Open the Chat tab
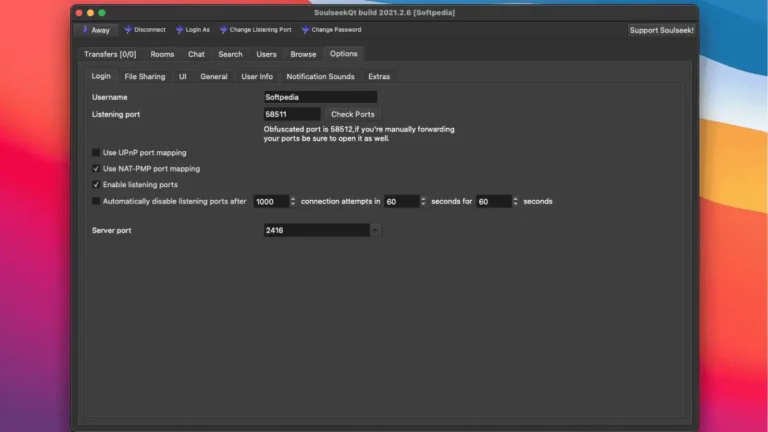The width and height of the screenshot is (768, 432). pos(196,54)
